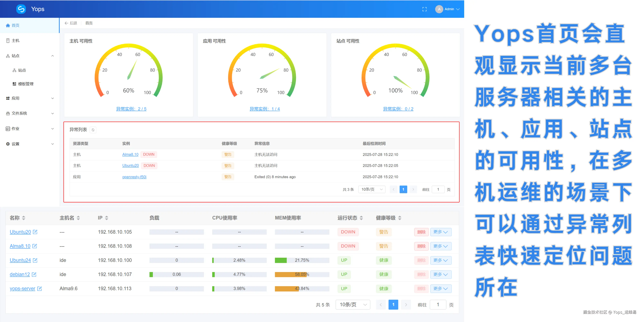This screenshot has height=322, width=644.
Task: Open the Alma8.10 host from the exception list
Action: [x=130, y=154]
